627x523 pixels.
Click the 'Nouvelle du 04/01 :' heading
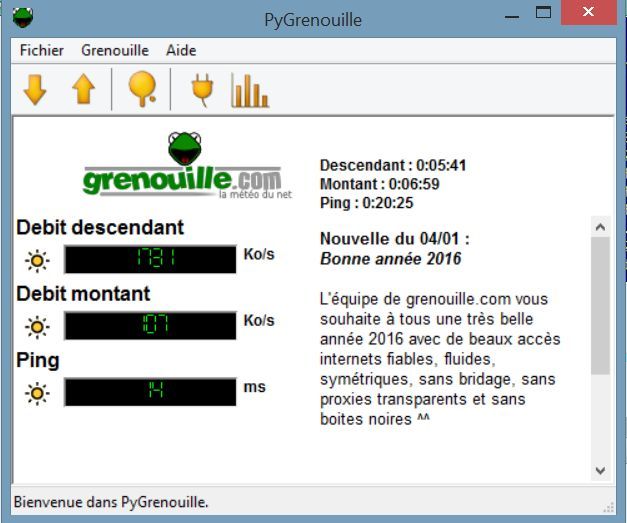395,239
